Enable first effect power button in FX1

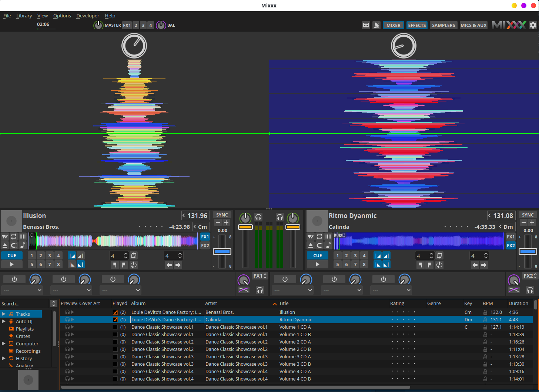[14, 279]
